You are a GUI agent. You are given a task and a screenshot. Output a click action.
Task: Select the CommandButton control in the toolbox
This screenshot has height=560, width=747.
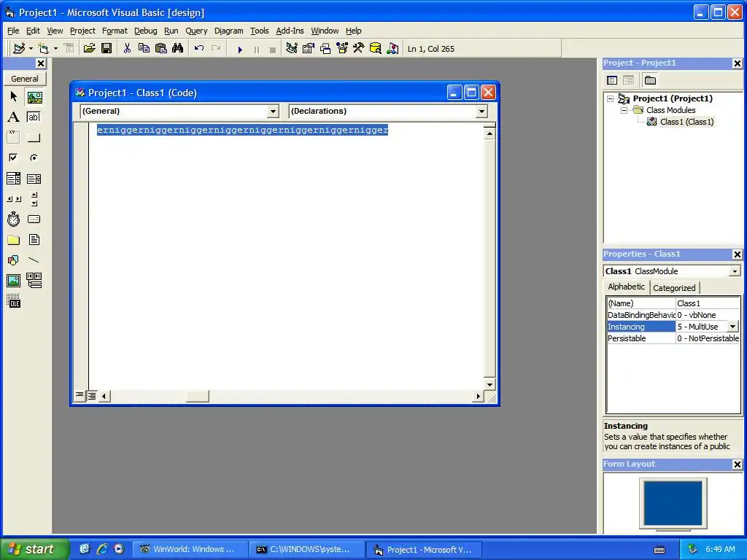point(34,138)
